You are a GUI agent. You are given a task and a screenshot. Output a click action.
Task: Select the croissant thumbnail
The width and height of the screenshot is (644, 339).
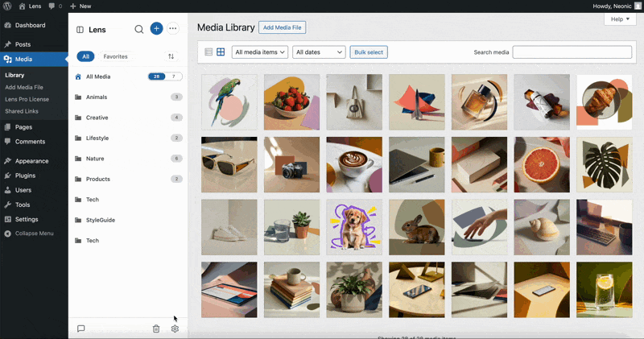coord(605,102)
